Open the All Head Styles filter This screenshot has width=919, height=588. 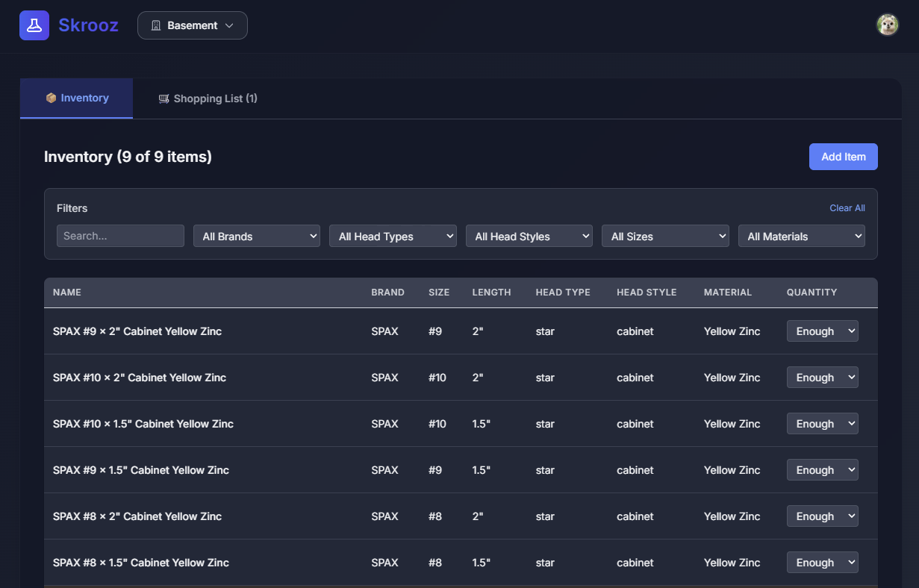coord(529,236)
